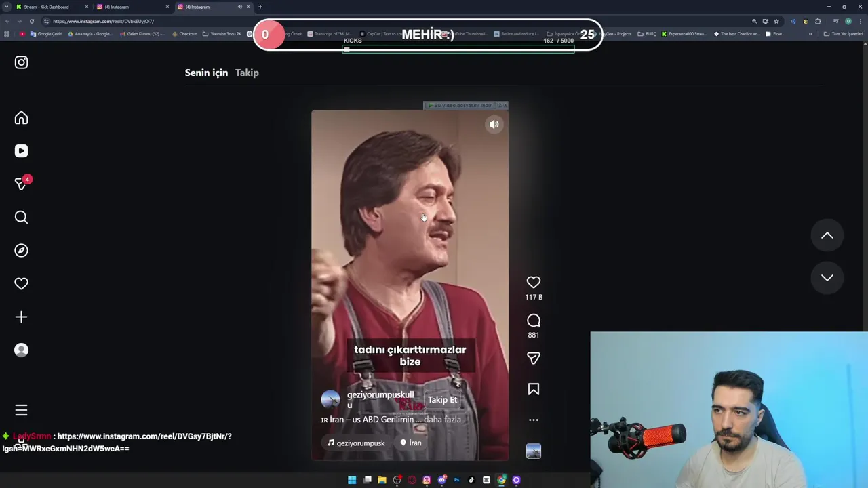Viewport: 868px width, 488px height.
Task: Open the Checkout bookmark
Action: tap(184, 34)
